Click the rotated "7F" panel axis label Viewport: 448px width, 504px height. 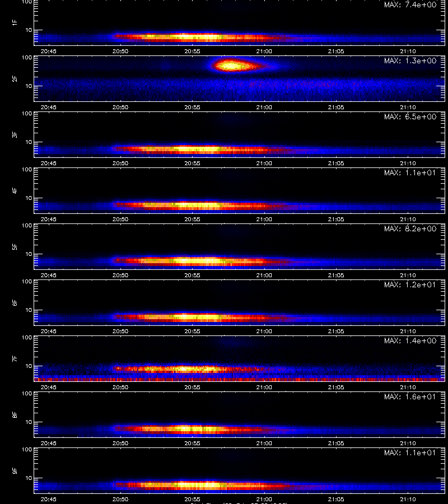(15, 359)
